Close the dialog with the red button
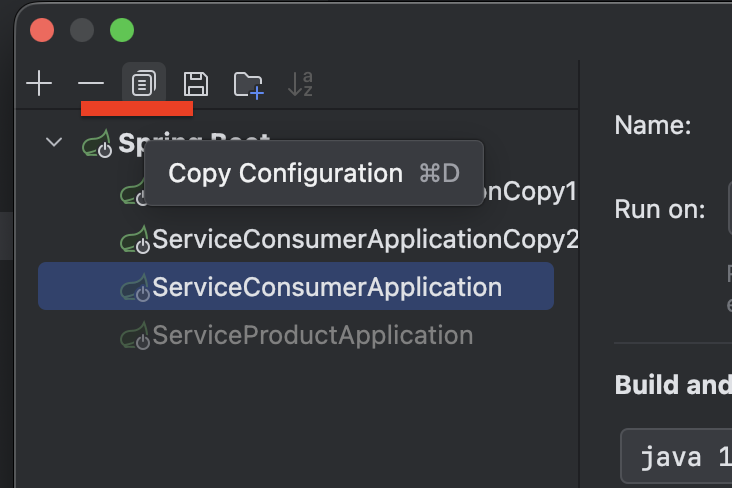 [x=42, y=30]
